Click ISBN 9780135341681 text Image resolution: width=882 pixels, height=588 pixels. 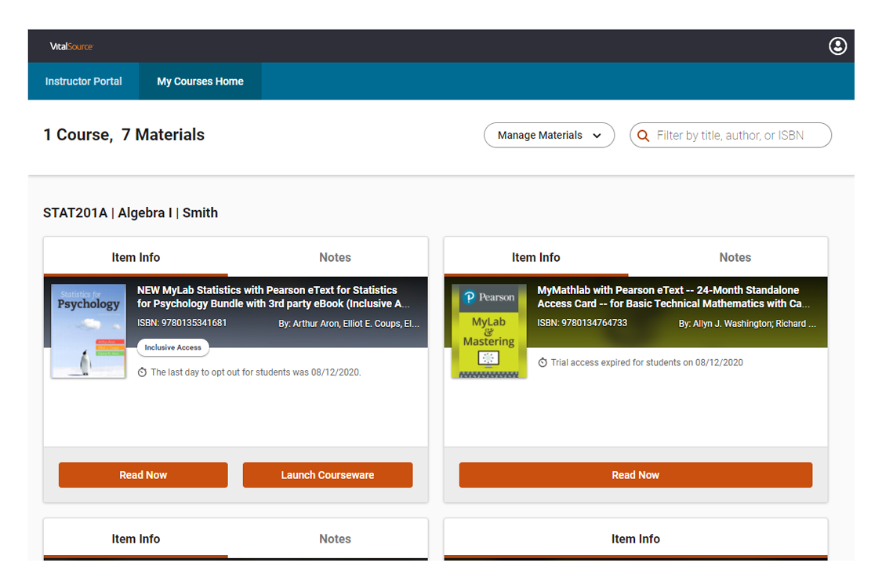[182, 323]
